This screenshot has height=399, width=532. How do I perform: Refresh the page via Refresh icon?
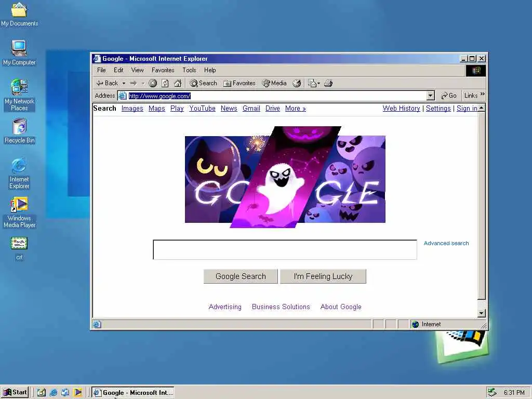(x=165, y=83)
